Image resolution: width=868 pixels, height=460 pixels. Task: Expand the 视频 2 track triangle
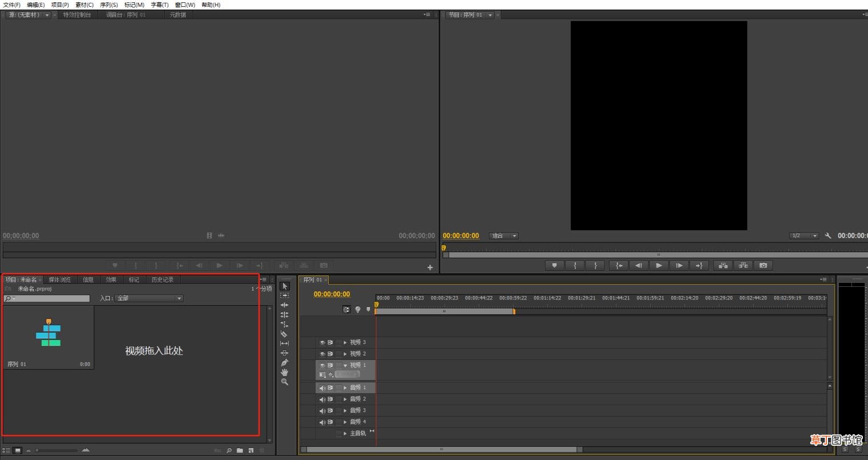click(x=345, y=354)
